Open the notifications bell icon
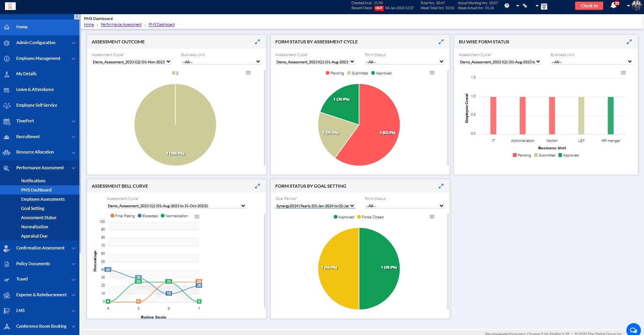Image resolution: width=644 pixels, height=335 pixels. click(613, 6)
